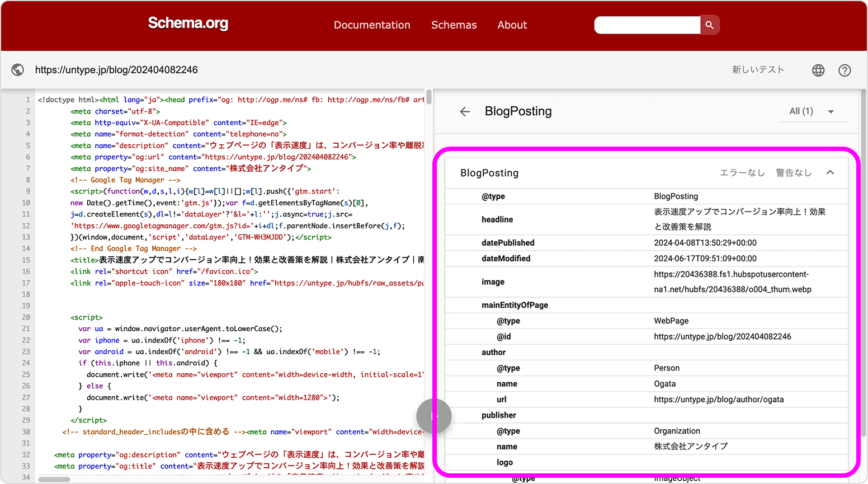The height and width of the screenshot is (484, 868).
Task: Select the publisher property row
Action: [647, 415]
